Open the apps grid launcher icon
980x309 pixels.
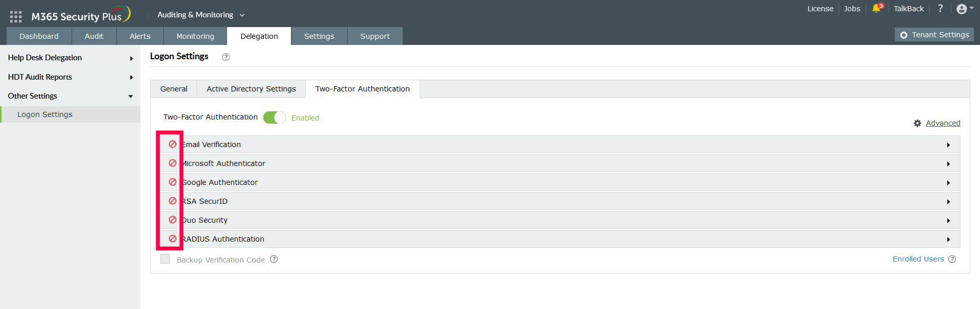[x=16, y=16]
